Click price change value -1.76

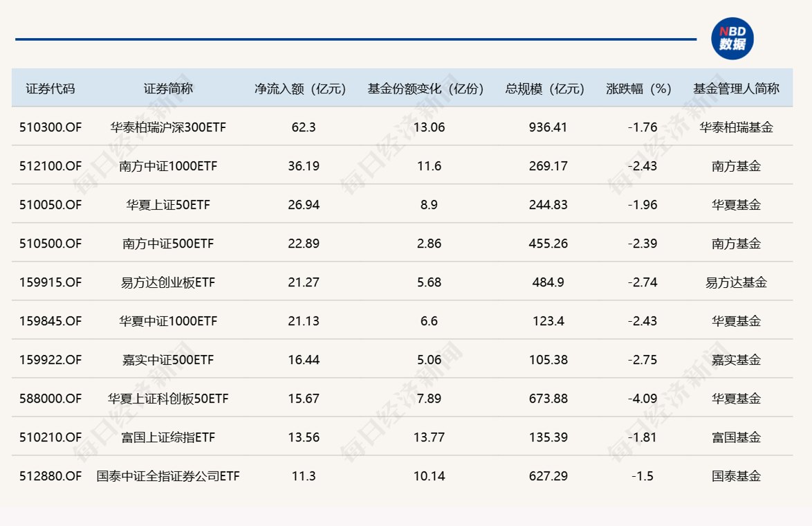click(x=642, y=127)
